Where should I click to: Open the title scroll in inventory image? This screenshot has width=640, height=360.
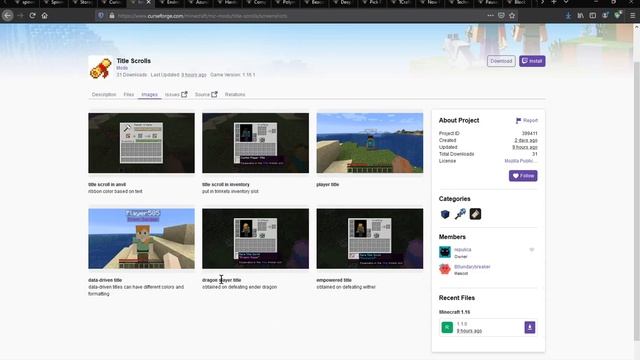pos(256,143)
